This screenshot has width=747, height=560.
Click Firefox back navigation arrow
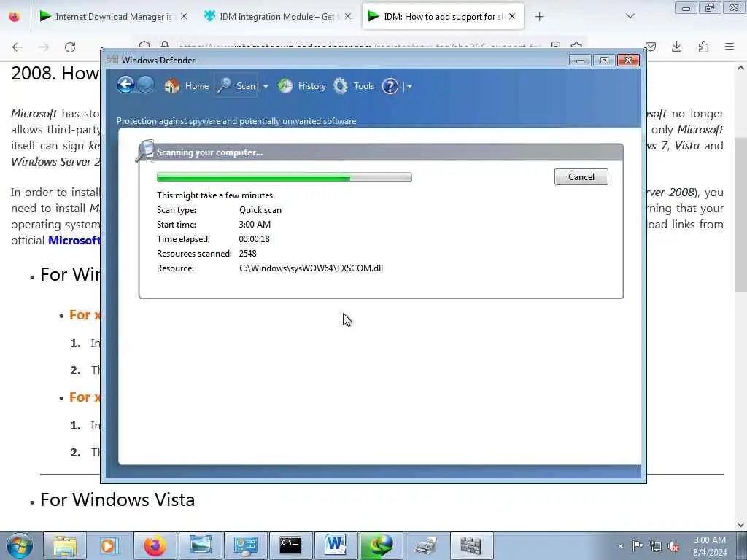(18, 47)
